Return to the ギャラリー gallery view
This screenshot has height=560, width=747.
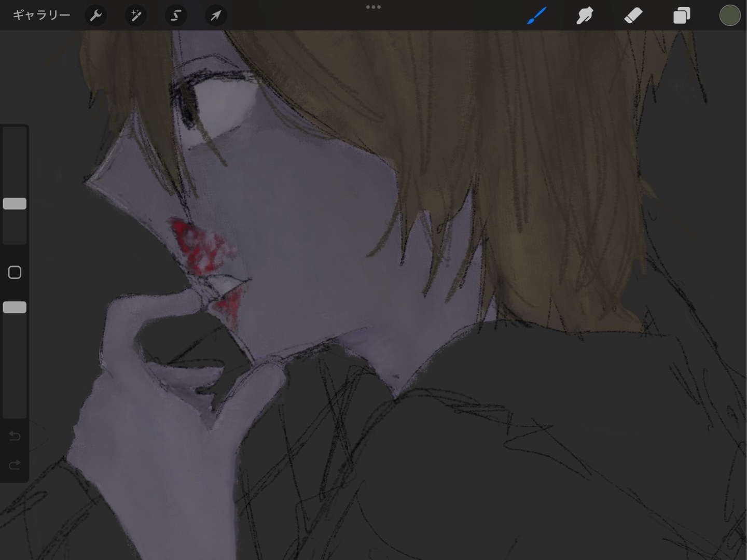41,16
